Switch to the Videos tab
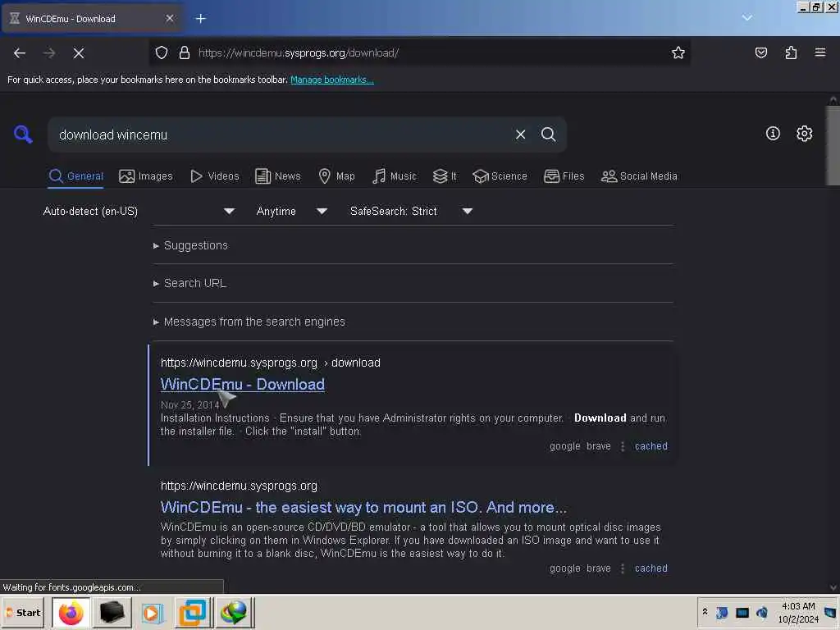The height and width of the screenshot is (630, 840). pos(215,176)
